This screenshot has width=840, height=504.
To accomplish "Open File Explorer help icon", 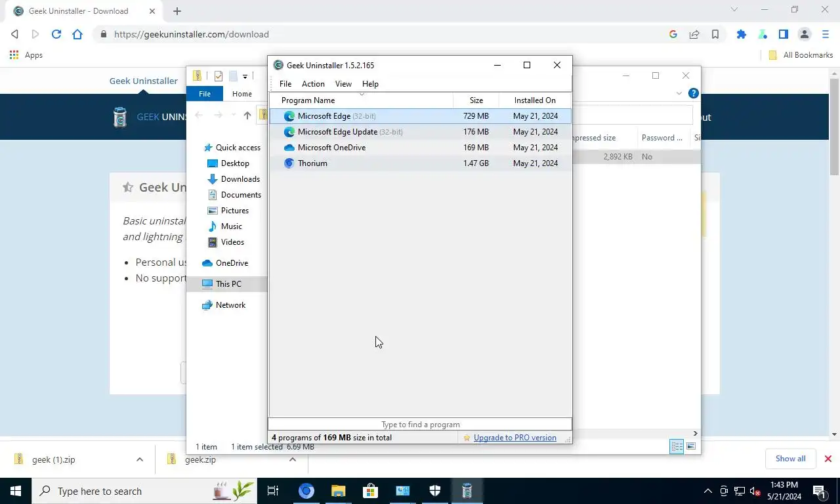I will [x=693, y=93].
